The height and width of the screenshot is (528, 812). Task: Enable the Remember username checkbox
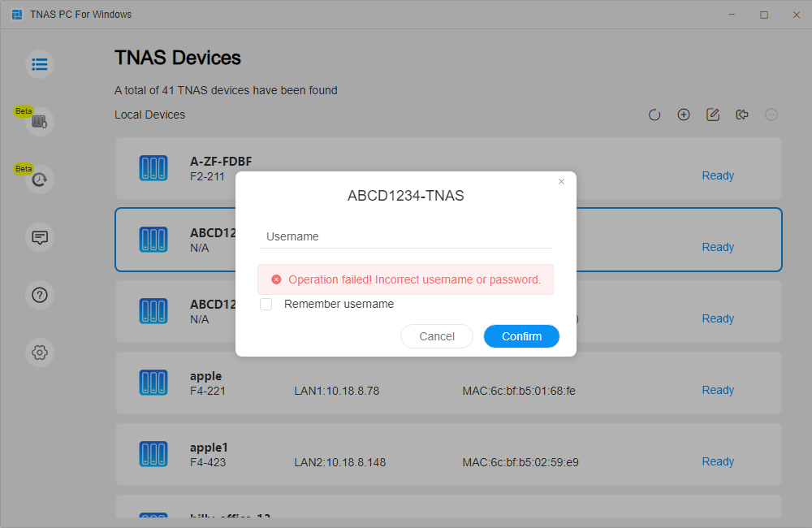click(266, 304)
